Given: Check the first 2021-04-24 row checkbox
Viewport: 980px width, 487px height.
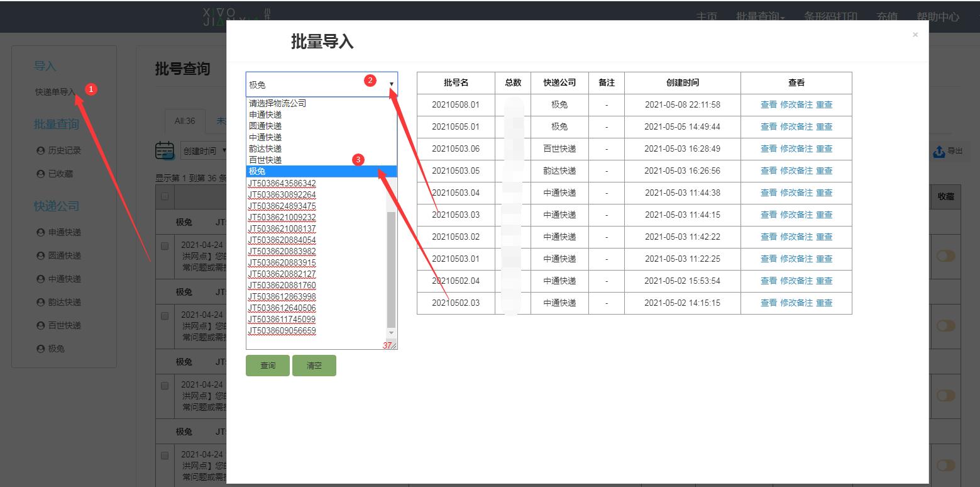Looking at the screenshot, I should click(164, 245).
